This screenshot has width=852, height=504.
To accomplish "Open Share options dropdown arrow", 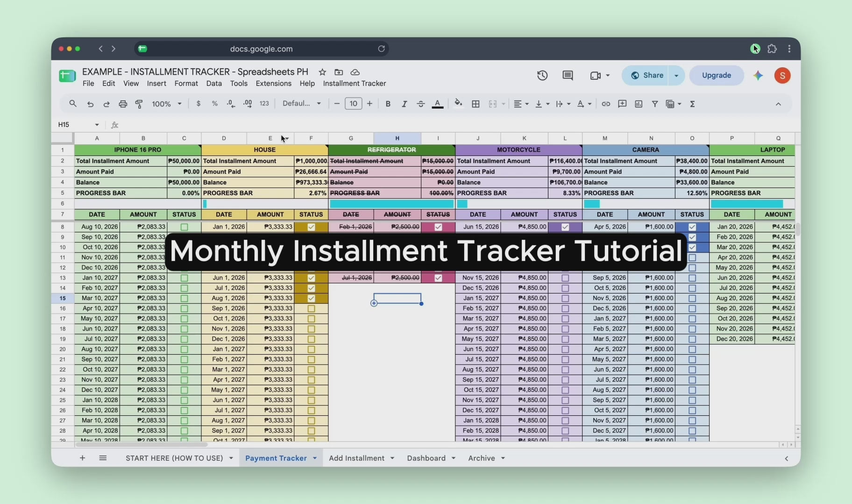I will [676, 76].
